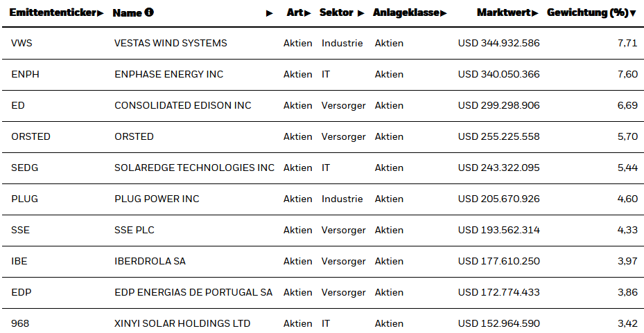Click the info icon beside Name header
The width and height of the screenshot is (644, 333).
click(150, 12)
